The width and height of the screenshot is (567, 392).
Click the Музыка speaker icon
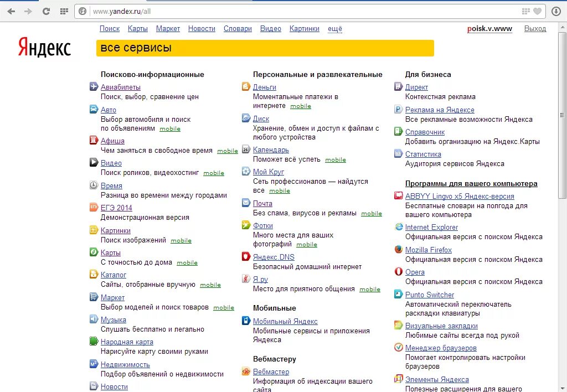click(94, 319)
